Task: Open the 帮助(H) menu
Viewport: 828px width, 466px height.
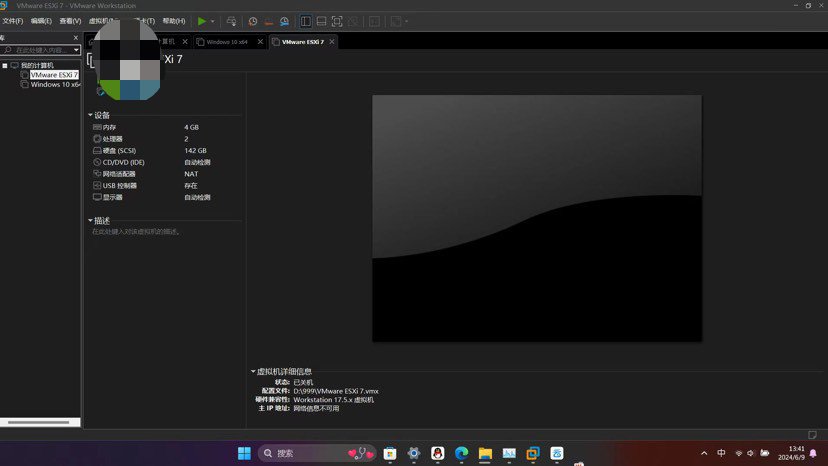Action: click(x=174, y=21)
